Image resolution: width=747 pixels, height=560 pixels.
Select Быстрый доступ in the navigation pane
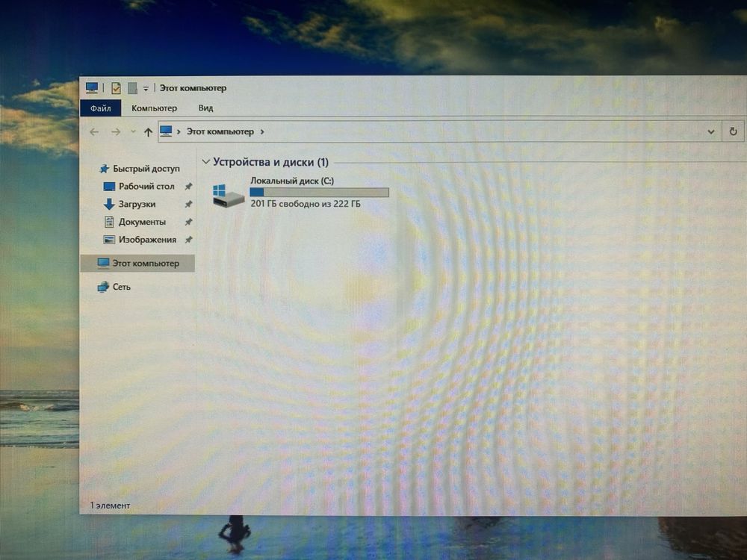146,169
